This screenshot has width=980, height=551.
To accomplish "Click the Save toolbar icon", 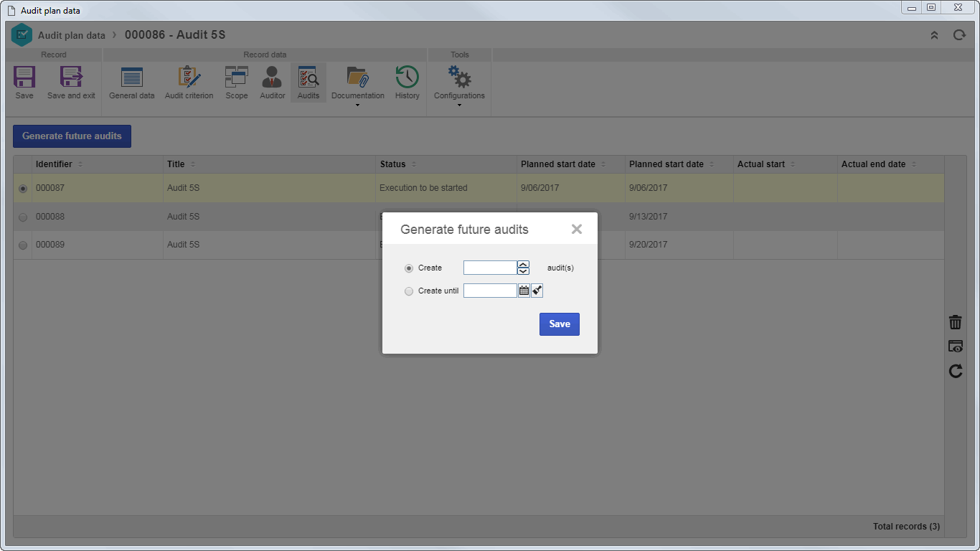I will click(24, 77).
